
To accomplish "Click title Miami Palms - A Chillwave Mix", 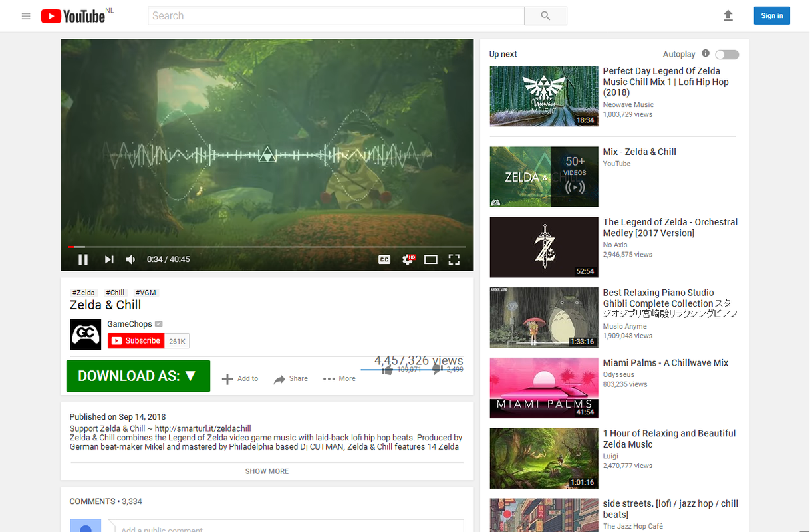I will click(x=666, y=363).
